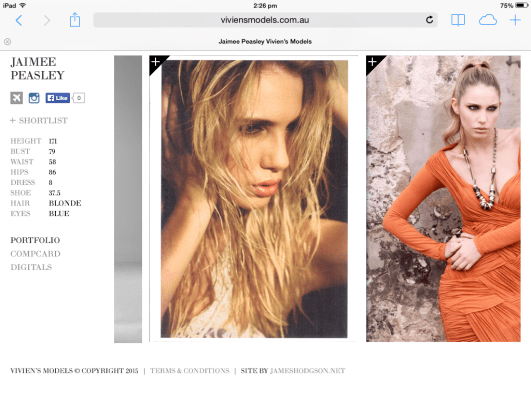
Task: Tap the battery indicator in status bar
Action: tap(521, 5)
